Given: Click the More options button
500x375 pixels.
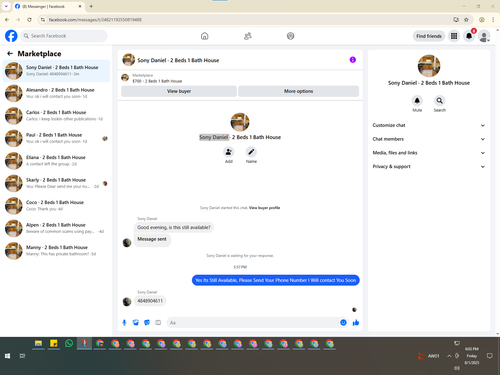Looking at the screenshot, I should pos(298,91).
